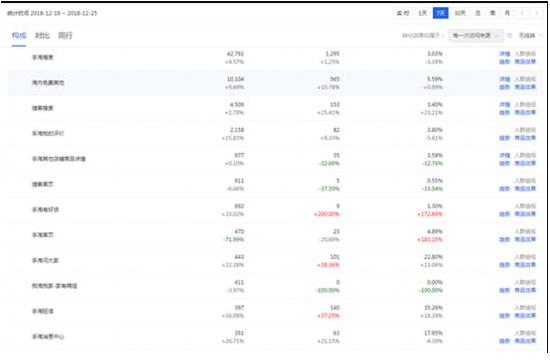Viewport: 550px width, 361px height.
Task: Open 人群透视 link in the 2,158 row
Action: point(525,130)
